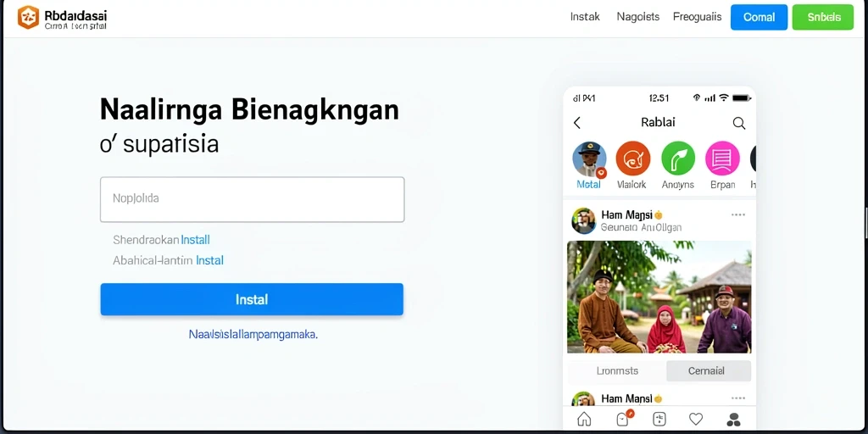The width and height of the screenshot is (868, 434).
Task: Open the second post's three-dot menu
Action: (x=738, y=398)
